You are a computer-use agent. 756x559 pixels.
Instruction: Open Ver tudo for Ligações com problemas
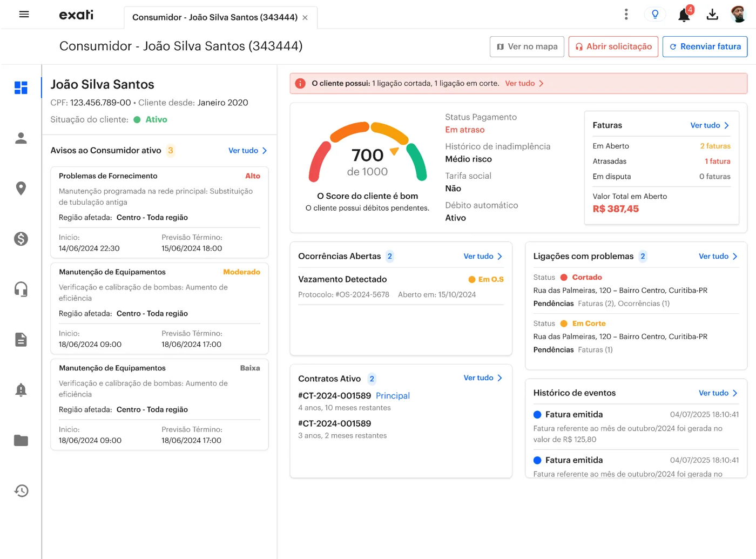pyautogui.click(x=718, y=257)
